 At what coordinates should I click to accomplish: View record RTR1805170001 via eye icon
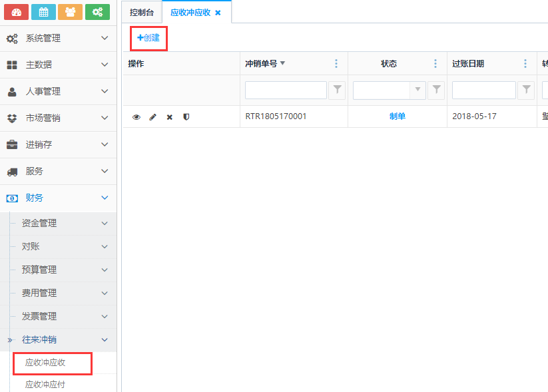(137, 116)
